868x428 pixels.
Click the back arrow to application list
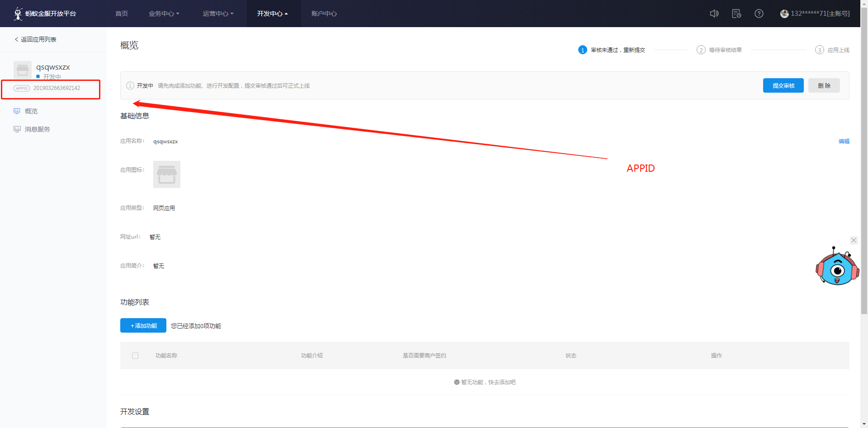point(17,39)
